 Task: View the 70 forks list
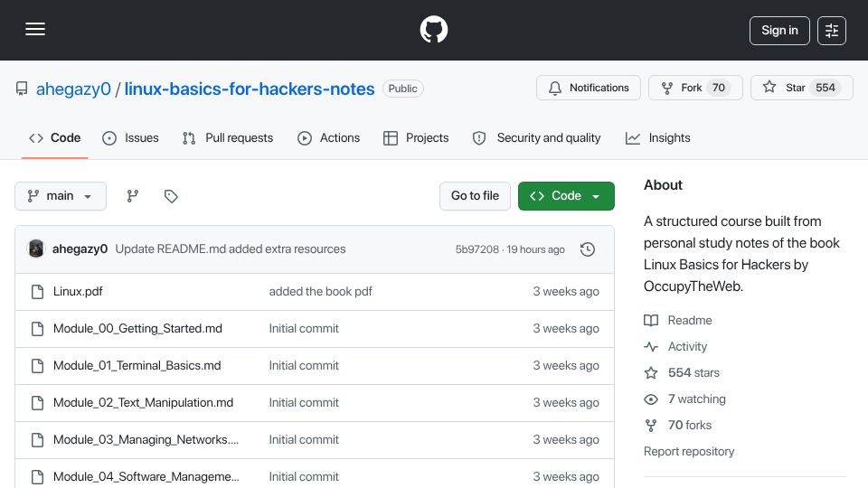678,426
